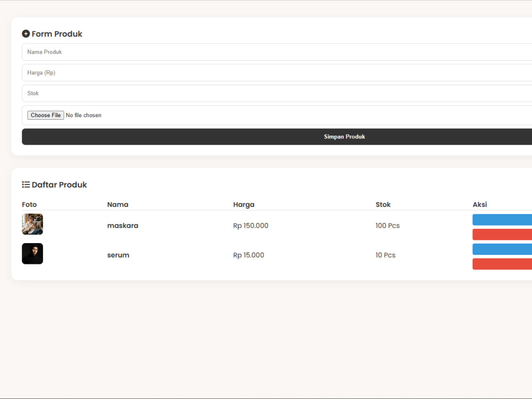Select the serum product name

point(118,255)
